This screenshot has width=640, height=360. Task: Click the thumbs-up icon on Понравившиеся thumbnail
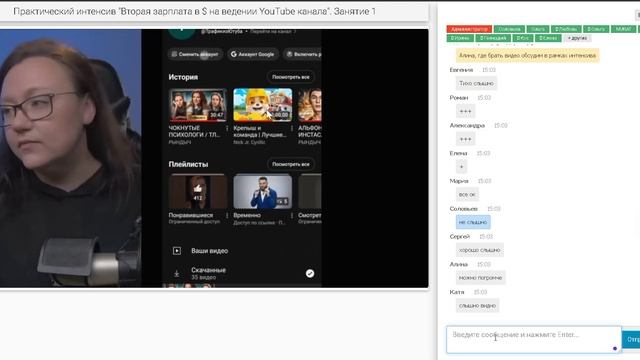pyautogui.click(x=198, y=189)
